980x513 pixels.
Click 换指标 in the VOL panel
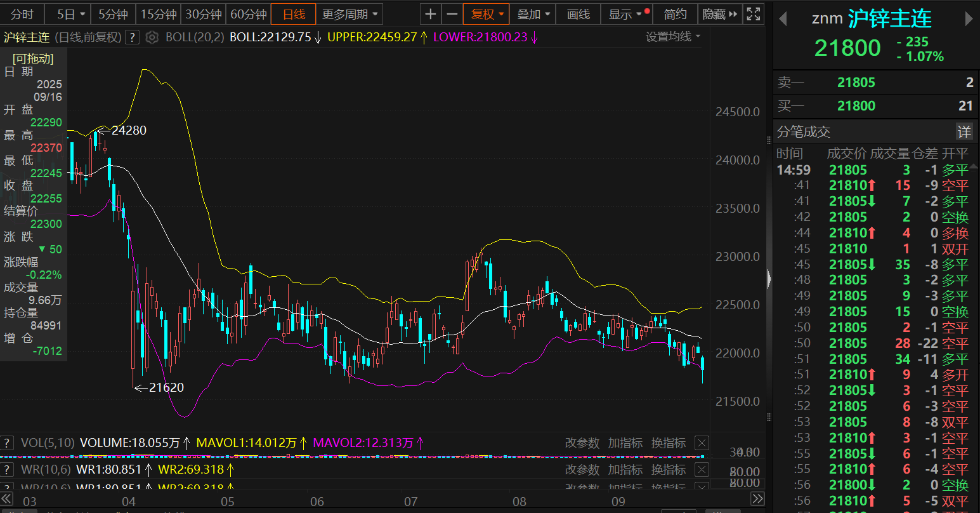[x=669, y=443]
